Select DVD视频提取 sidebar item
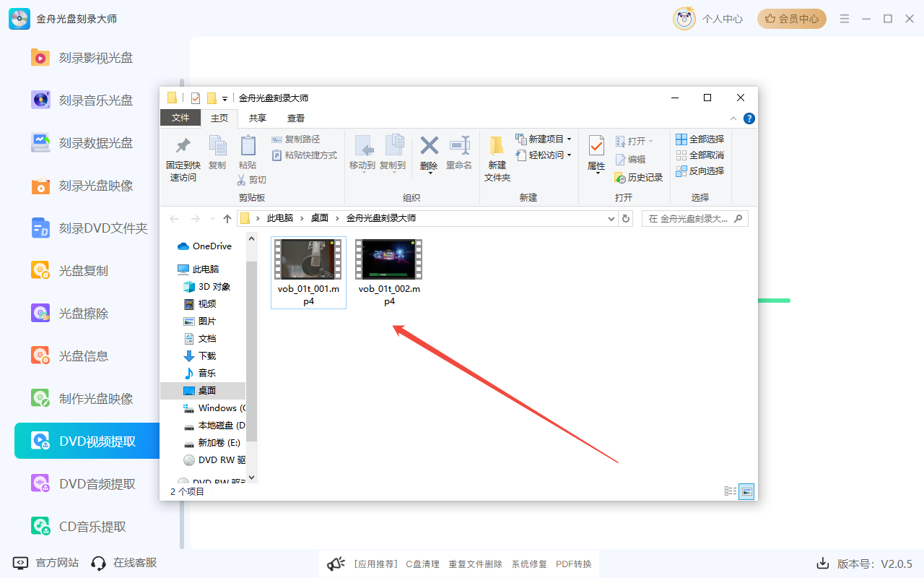This screenshot has width=924, height=578. [87, 441]
